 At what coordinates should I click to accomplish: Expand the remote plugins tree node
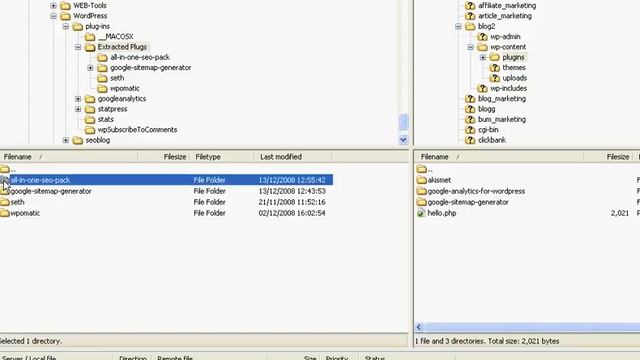pos(483,58)
